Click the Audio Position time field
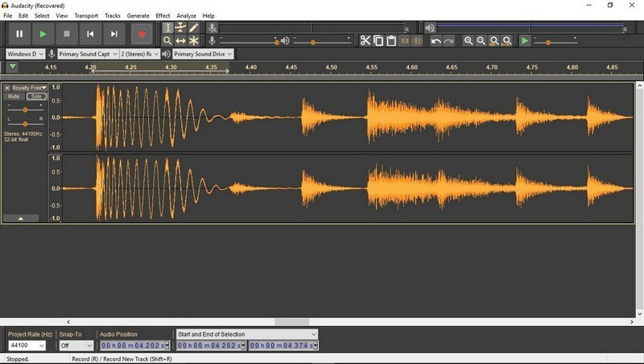Image resolution: width=644 pixels, height=364 pixels. [134, 345]
